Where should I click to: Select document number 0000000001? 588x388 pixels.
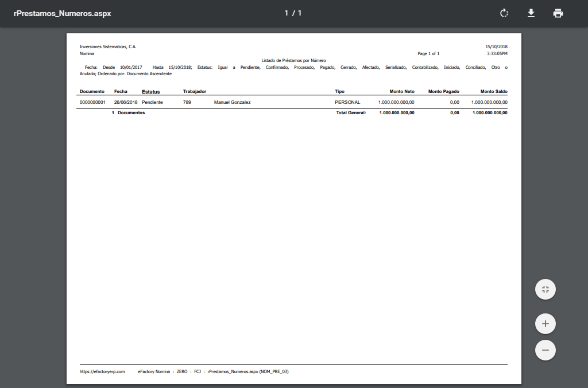click(92, 102)
